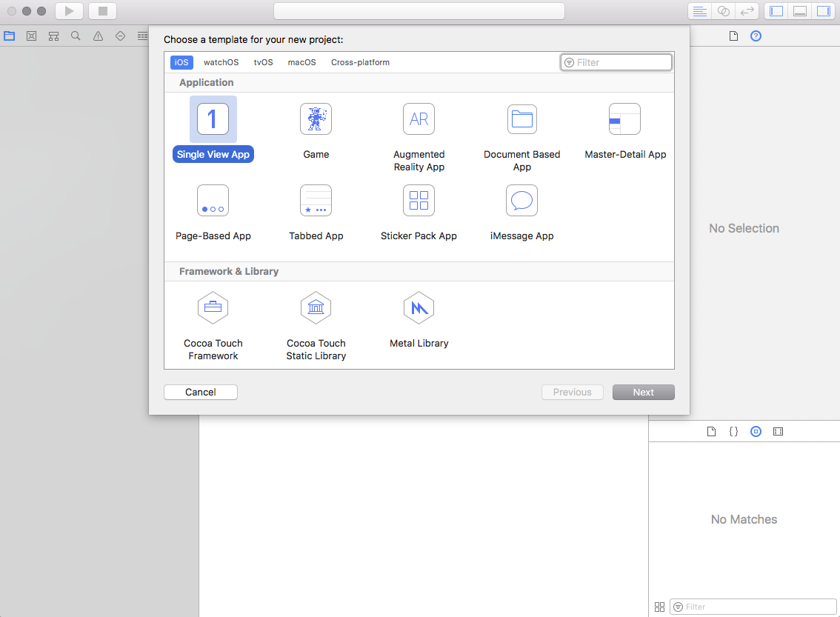Show the Object library
Screen dimensions: 840x617
tap(756, 431)
